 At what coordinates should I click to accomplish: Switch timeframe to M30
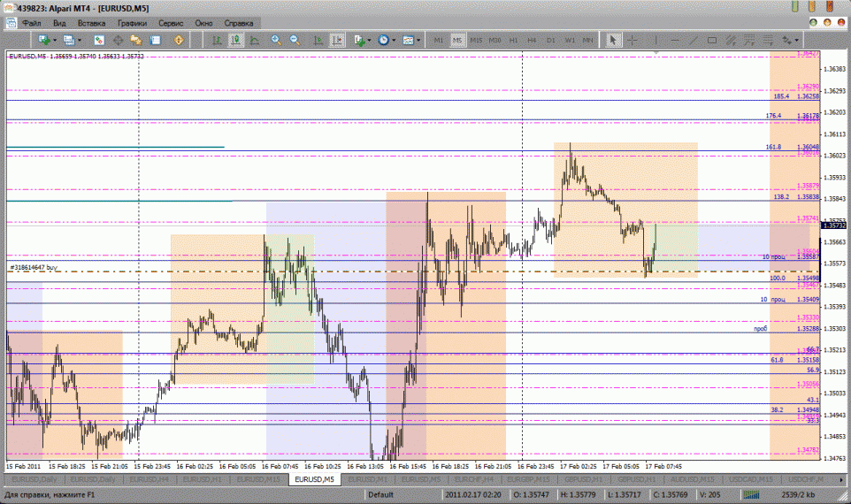[x=495, y=40]
